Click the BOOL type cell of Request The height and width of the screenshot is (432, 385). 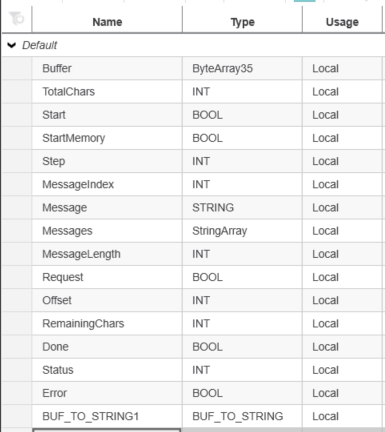click(x=242, y=277)
